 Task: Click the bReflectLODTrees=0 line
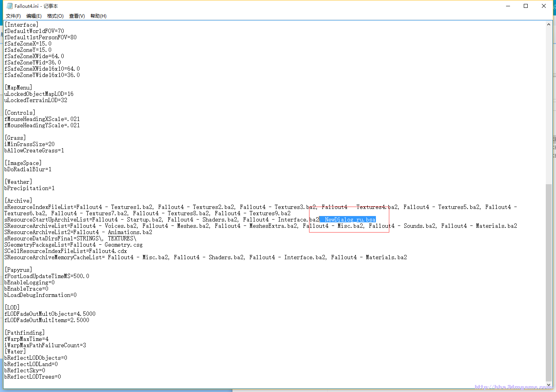[x=33, y=377]
